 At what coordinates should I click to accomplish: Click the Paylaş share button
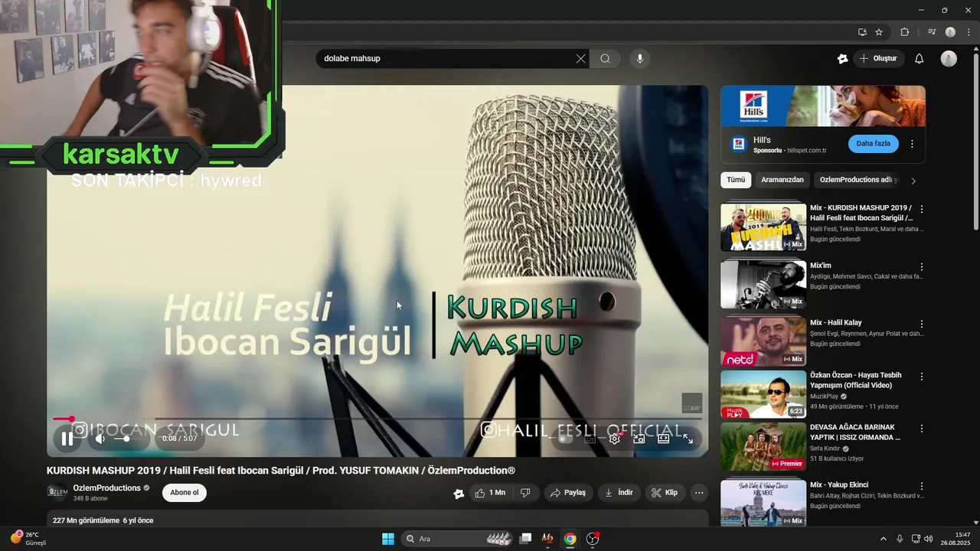(x=569, y=493)
